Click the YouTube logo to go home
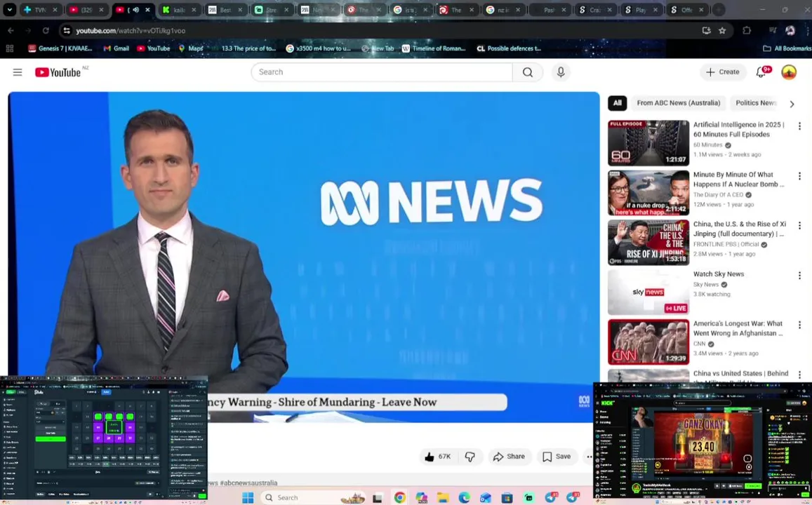Viewport: 812px width, 505px height. pos(58,72)
